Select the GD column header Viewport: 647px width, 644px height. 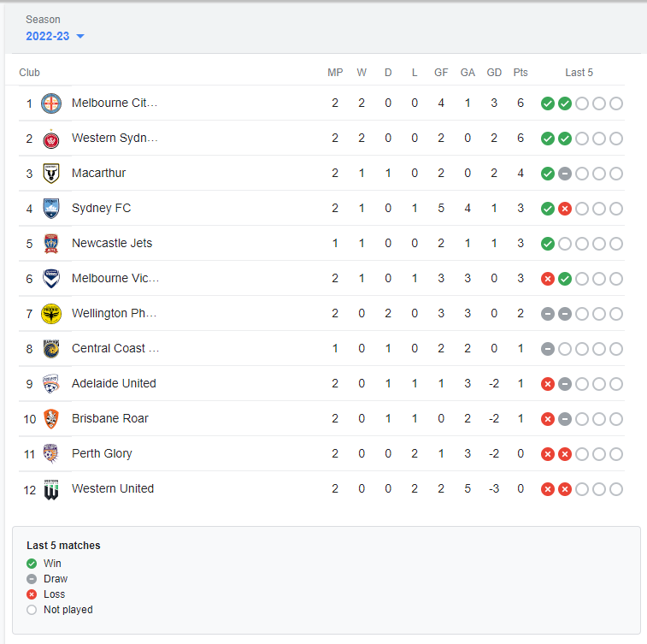point(494,73)
